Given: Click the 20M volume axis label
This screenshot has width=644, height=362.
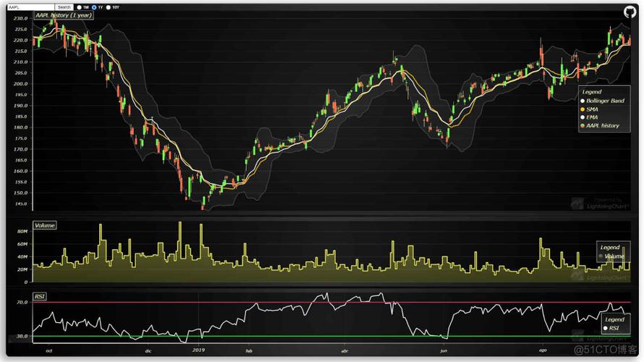Looking at the screenshot, I should coord(22,269).
